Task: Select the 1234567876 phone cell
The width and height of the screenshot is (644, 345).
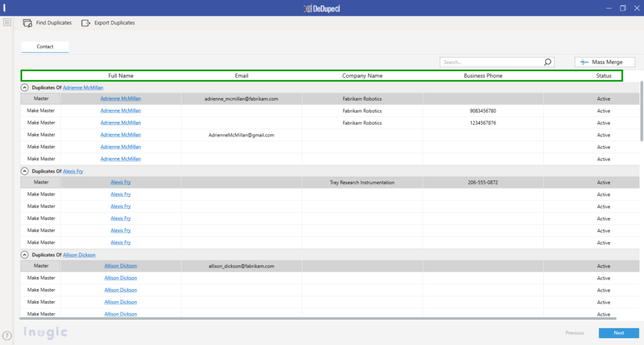Action: click(483, 123)
